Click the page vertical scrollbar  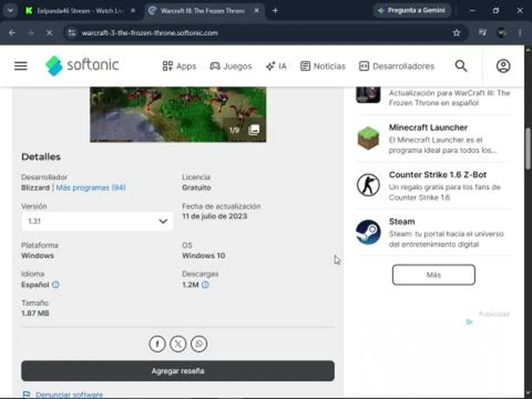point(528,149)
